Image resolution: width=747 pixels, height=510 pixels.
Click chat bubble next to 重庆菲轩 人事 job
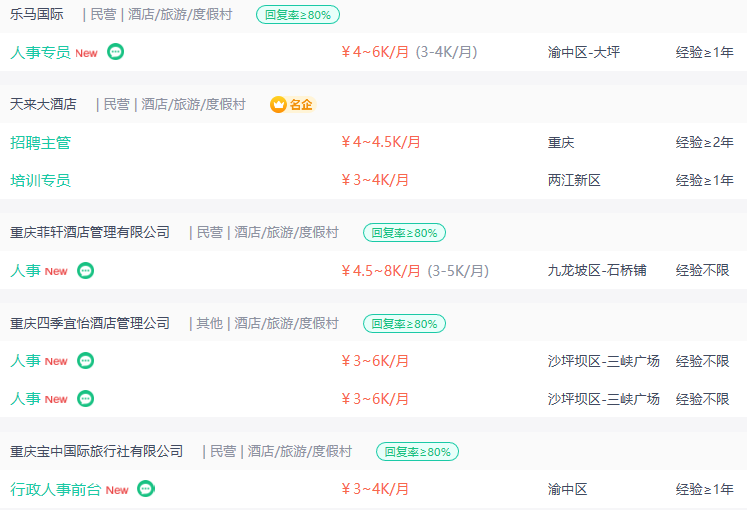point(86,270)
